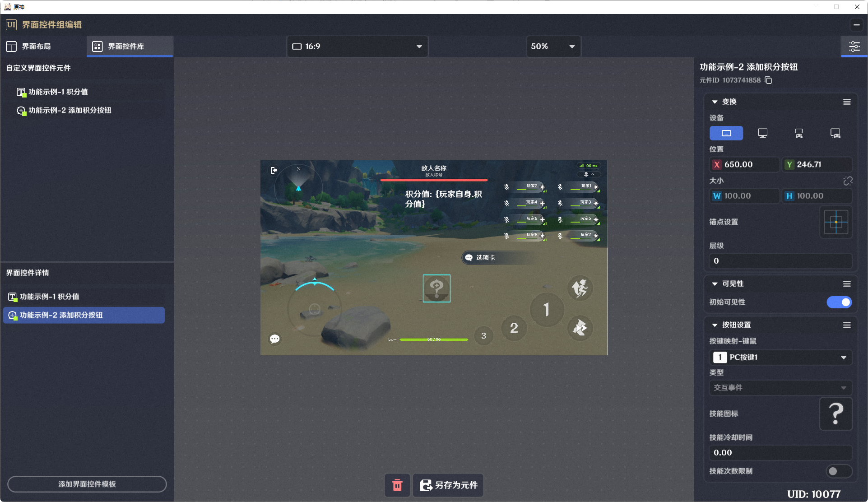Collapse the 按钮设置 section
This screenshot has width=868, height=502.
[715, 325]
